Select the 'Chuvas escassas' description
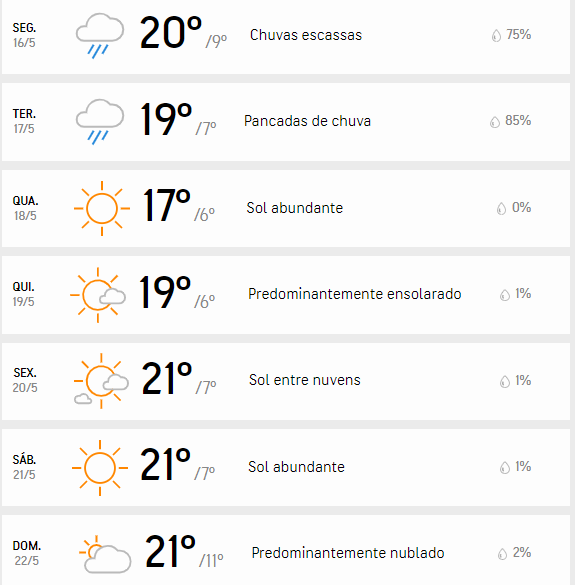Screen dimensions: 575x585 tap(306, 35)
